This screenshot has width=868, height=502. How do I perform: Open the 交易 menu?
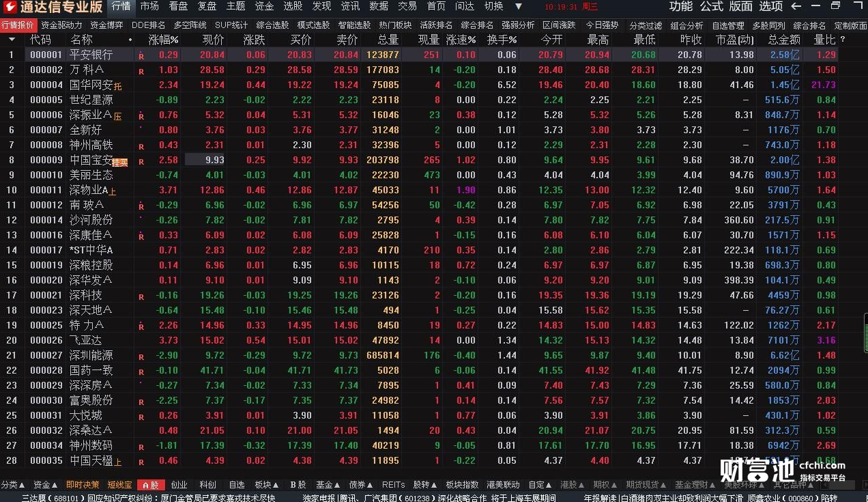click(407, 6)
